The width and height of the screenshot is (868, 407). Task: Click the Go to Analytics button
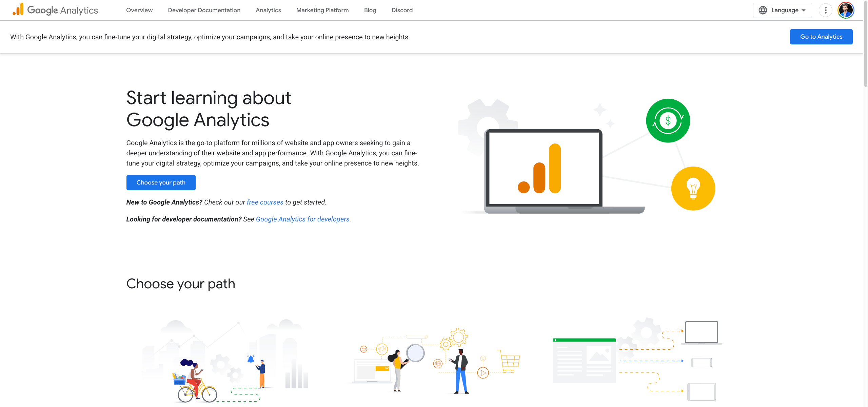[821, 37]
